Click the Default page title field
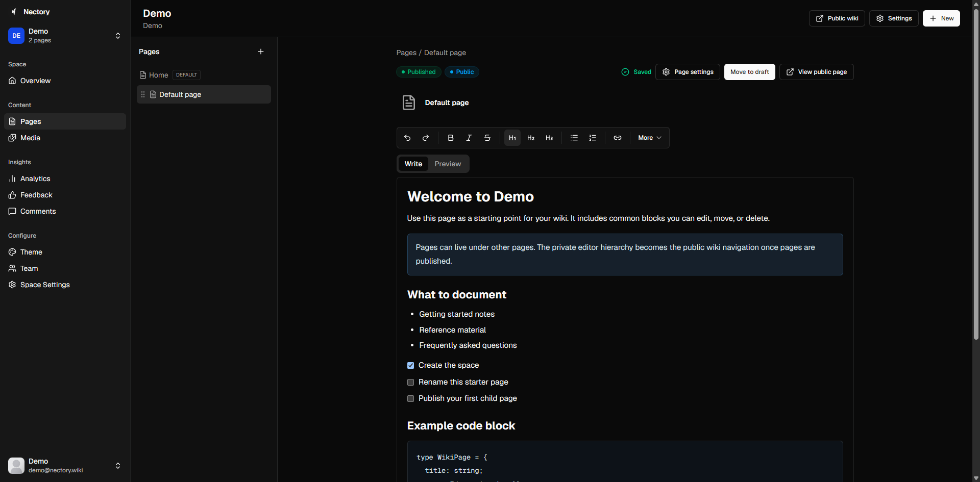980x482 pixels. (x=447, y=103)
